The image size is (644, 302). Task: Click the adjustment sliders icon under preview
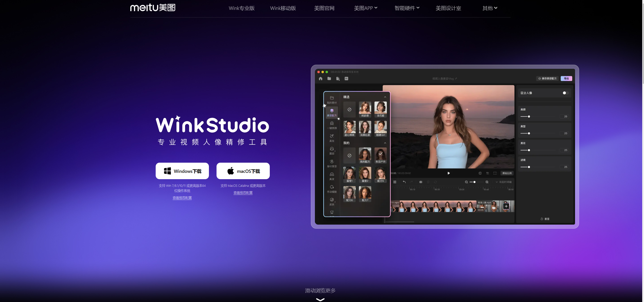(487, 173)
